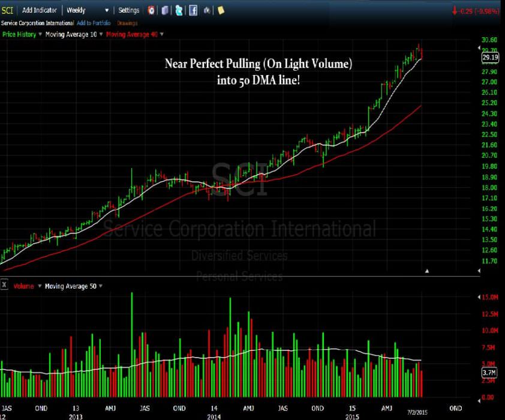Image resolution: width=505 pixels, height=420 pixels.
Task: Click the SCI ticker symbol
Action: click(7, 11)
